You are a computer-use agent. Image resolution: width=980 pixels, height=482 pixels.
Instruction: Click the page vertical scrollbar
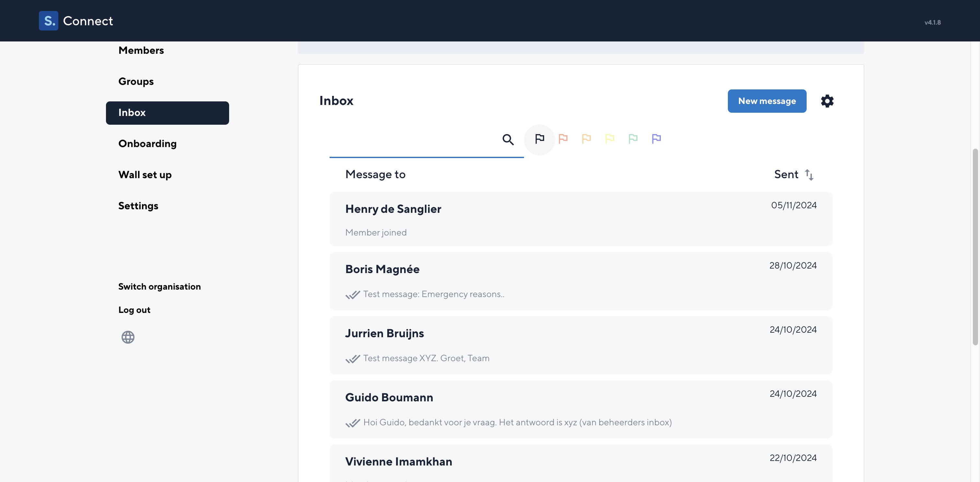click(975, 247)
